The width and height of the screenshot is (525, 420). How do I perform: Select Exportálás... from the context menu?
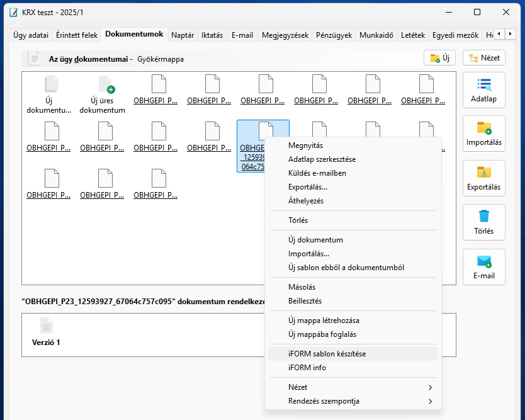coord(353,187)
